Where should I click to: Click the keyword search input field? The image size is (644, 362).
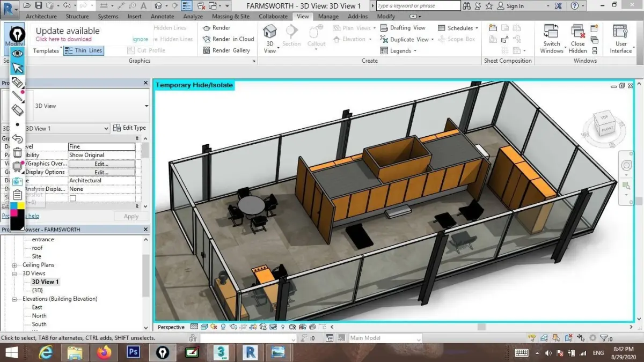[x=418, y=6]
